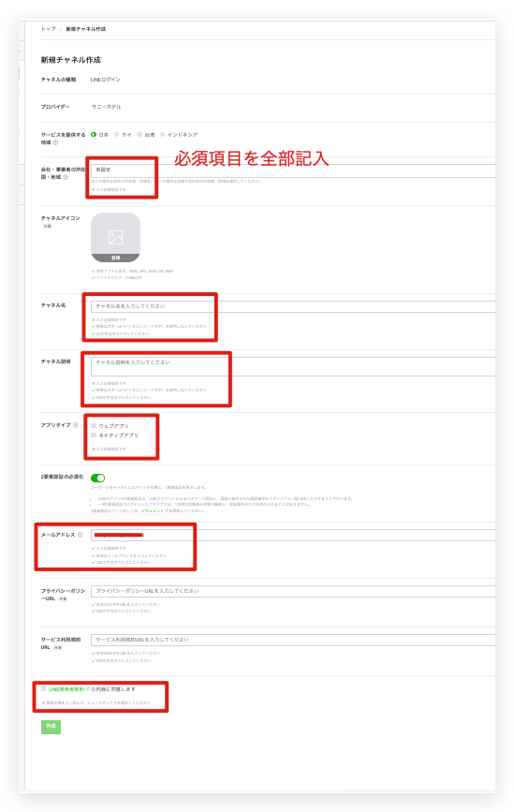Toggle the 2要素認証の必須化 switch
Screen dimensions: 514x812
(97, 478)
